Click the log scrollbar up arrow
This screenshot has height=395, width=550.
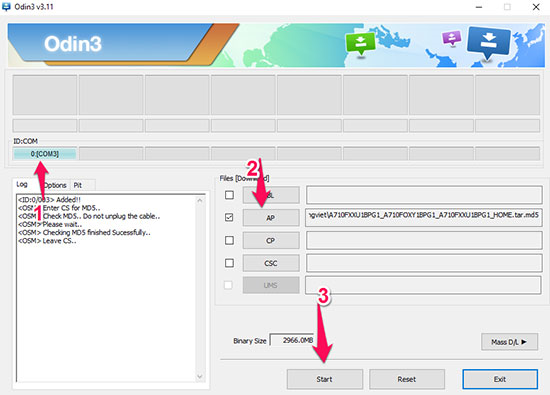pyautogui.click(x=200, y=201)
